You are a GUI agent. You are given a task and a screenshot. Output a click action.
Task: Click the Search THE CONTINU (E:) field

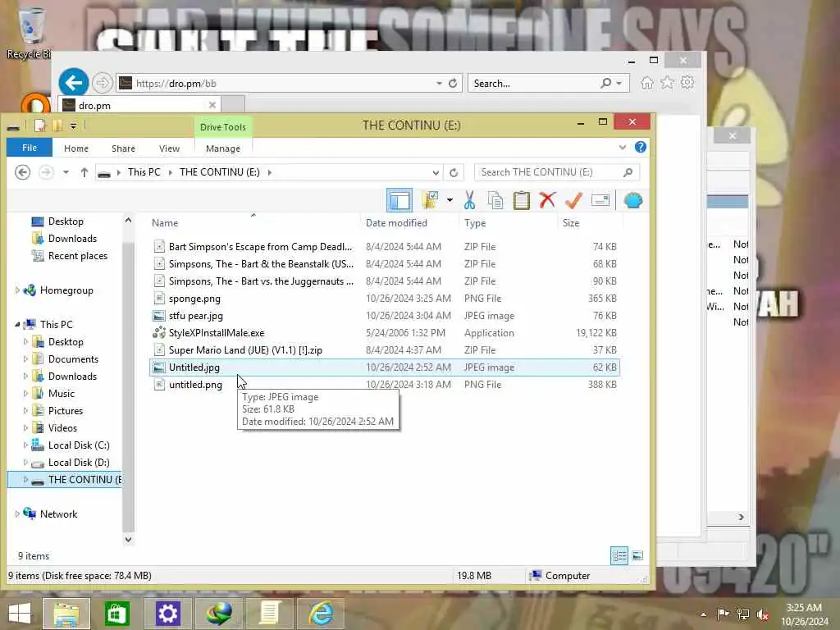click(557, 172)
